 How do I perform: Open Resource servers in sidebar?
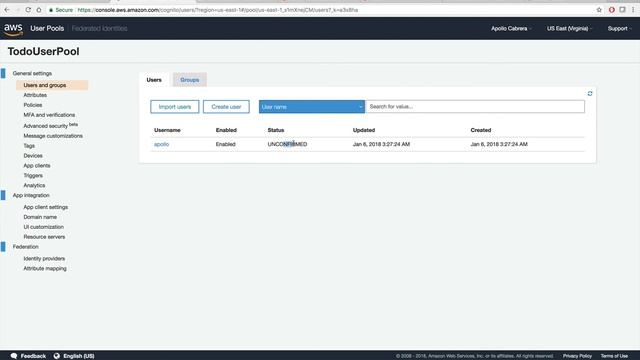[x=44, y=237]
